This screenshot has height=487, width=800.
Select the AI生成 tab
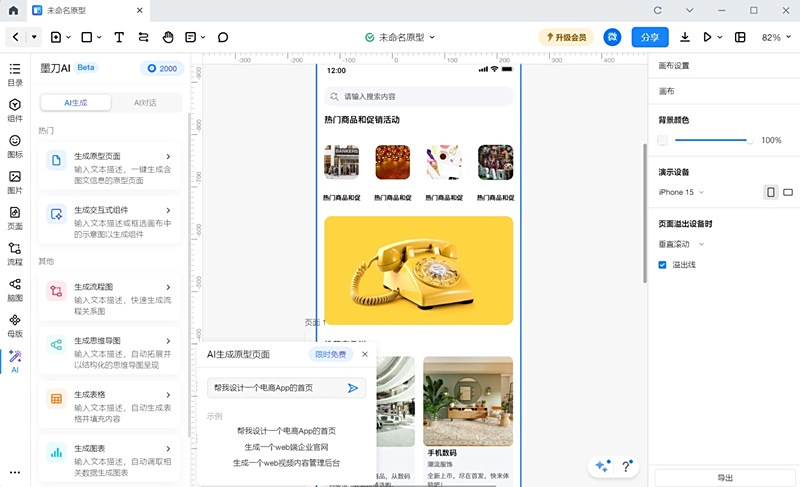click(75, 102)
